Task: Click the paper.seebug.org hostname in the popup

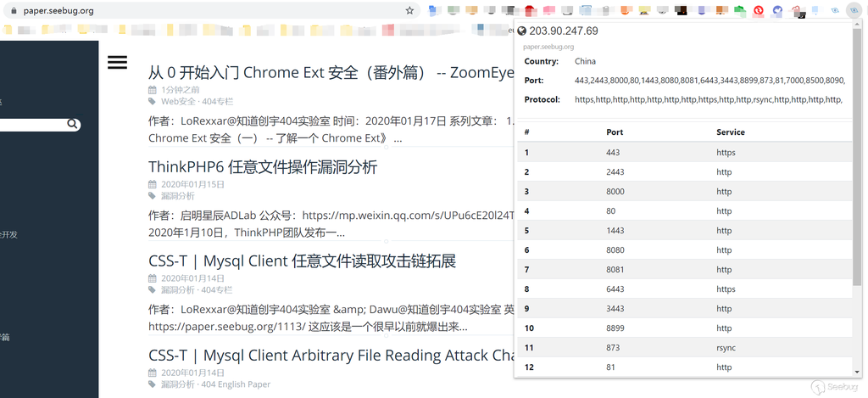Action: (x=548, y=47)
